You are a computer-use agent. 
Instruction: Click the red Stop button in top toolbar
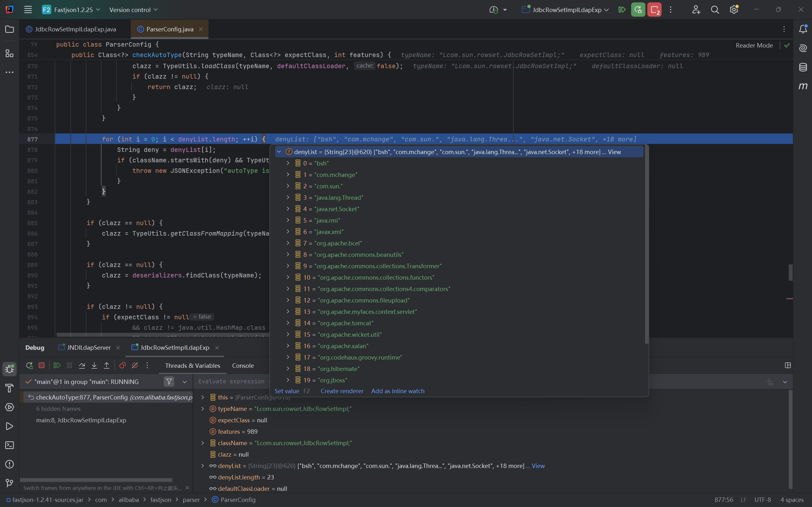click(x=654, y=10)
